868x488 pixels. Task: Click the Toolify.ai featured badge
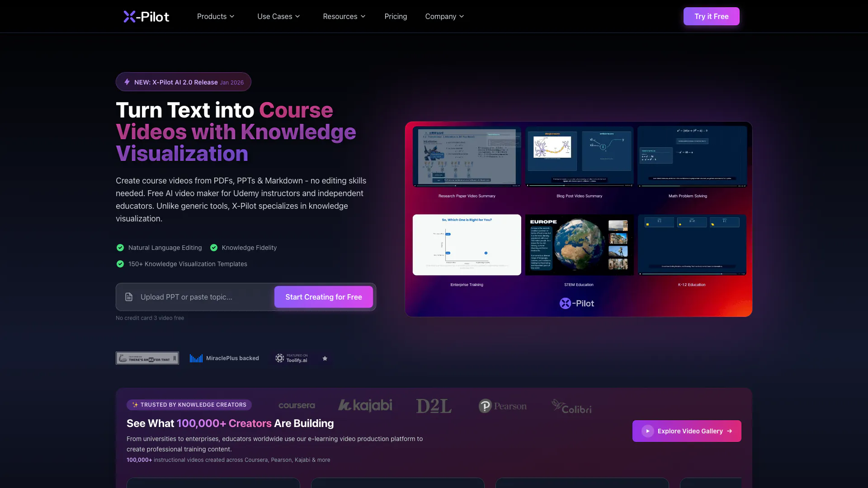292,358
